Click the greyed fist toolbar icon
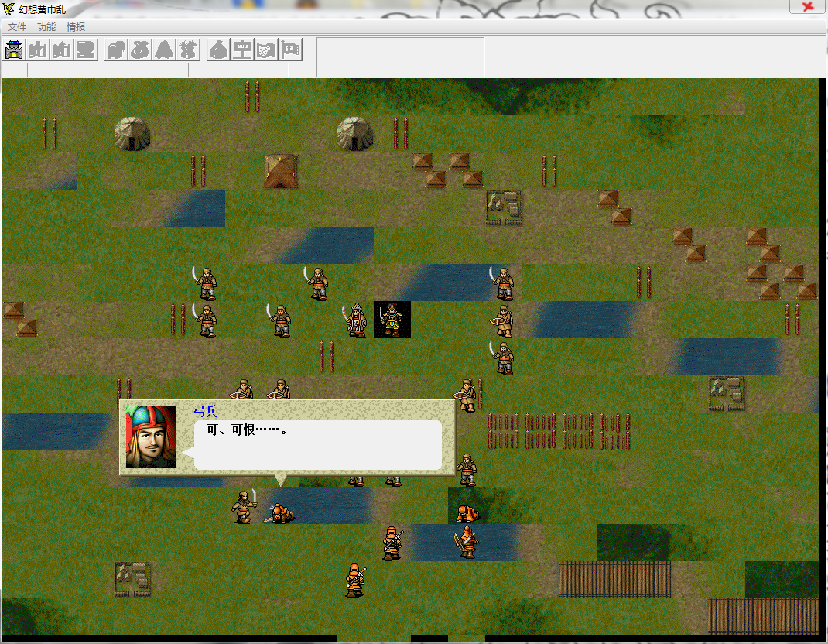 pyautogui.click(x=116, y=50)
